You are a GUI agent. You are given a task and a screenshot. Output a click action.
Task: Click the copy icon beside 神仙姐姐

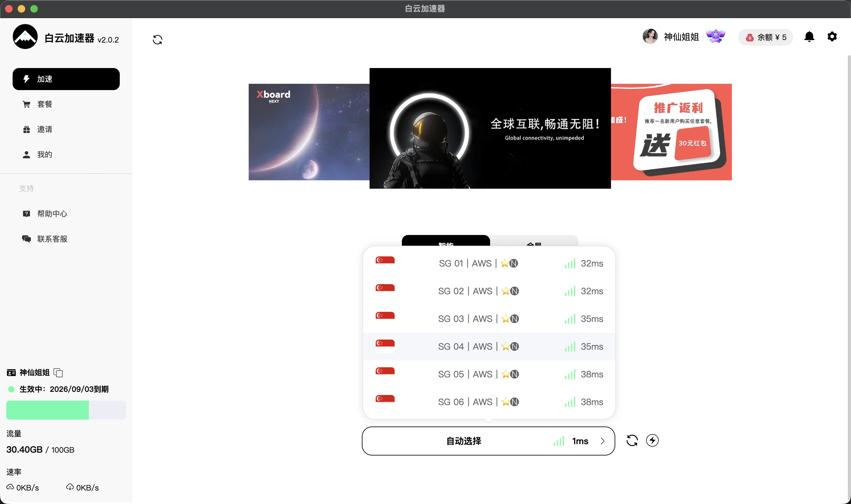58,373
